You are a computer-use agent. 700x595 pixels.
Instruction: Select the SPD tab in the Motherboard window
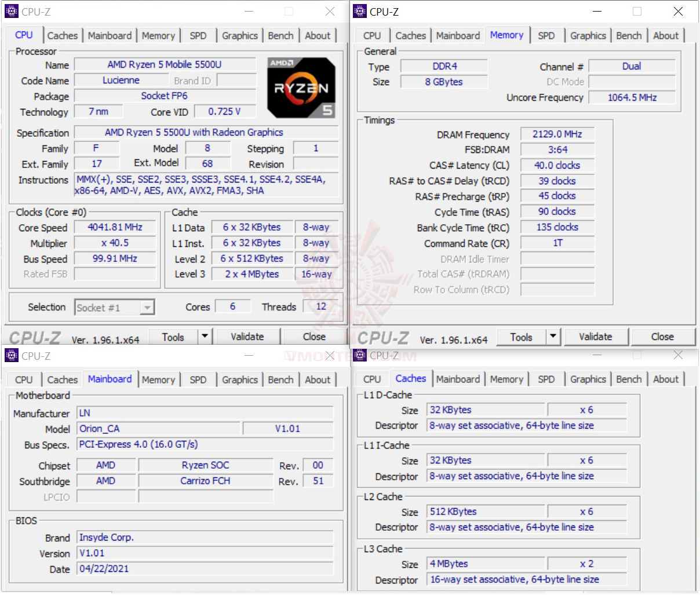point(198,379)
